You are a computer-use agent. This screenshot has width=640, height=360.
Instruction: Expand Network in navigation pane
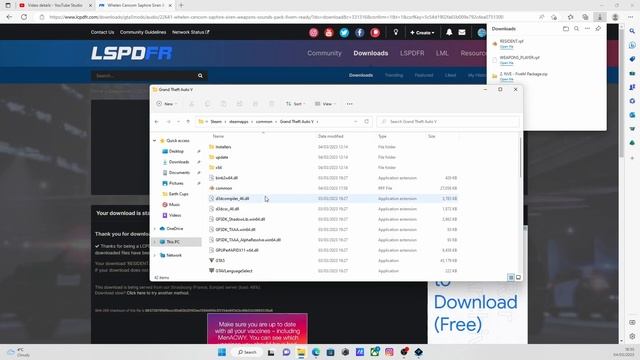coord(155,256)
